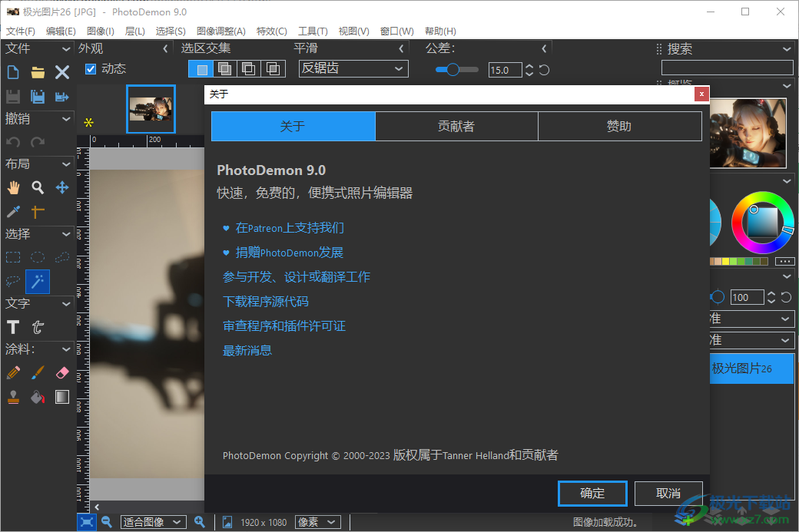Click the Fit image on screen icon
Screen dimensions: 799x532
(87, 522)
